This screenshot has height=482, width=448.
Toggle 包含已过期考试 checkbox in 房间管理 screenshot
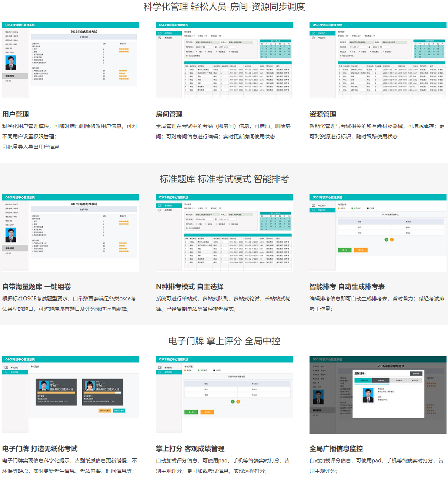(187, 56)
